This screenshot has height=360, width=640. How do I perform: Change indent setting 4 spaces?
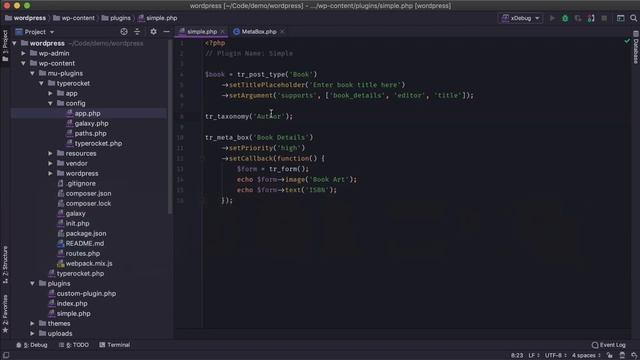point(586,356)
